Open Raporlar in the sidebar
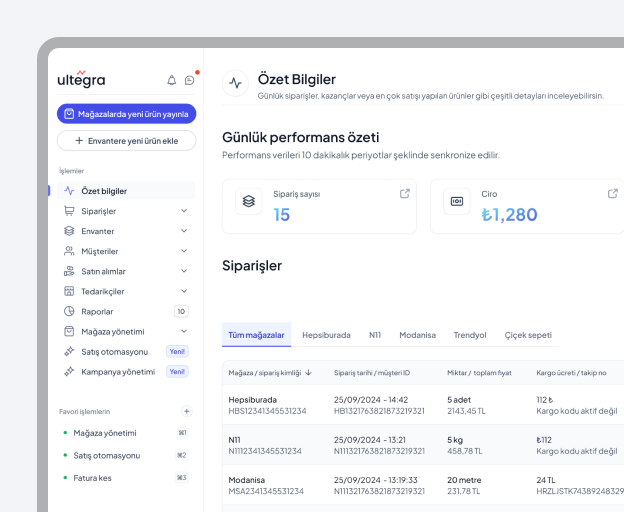Image resolution: width=624 pixels, height=512 pixels. point(97,311)
